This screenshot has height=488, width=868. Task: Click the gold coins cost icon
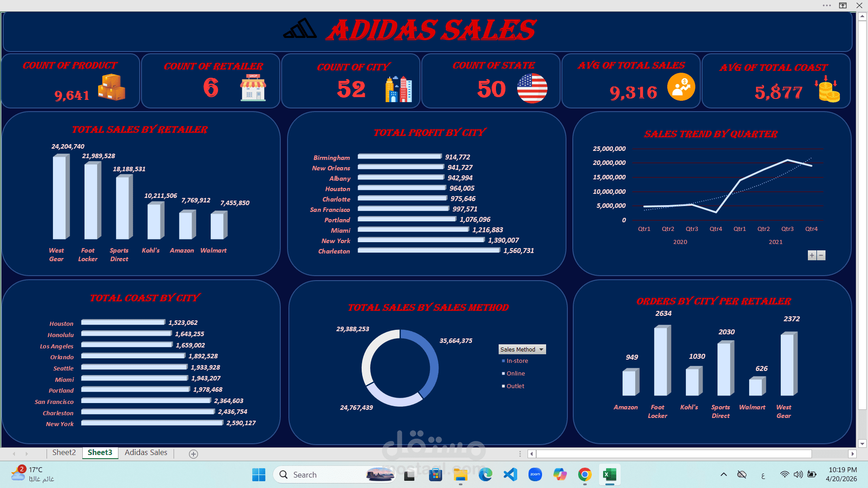[827, 89]
